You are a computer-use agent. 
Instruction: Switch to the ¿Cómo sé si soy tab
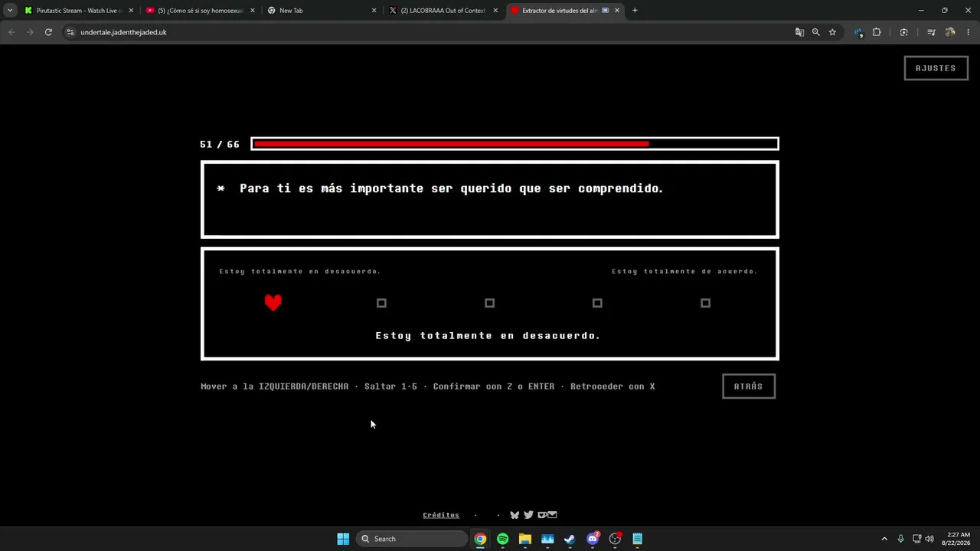(200, 11)
